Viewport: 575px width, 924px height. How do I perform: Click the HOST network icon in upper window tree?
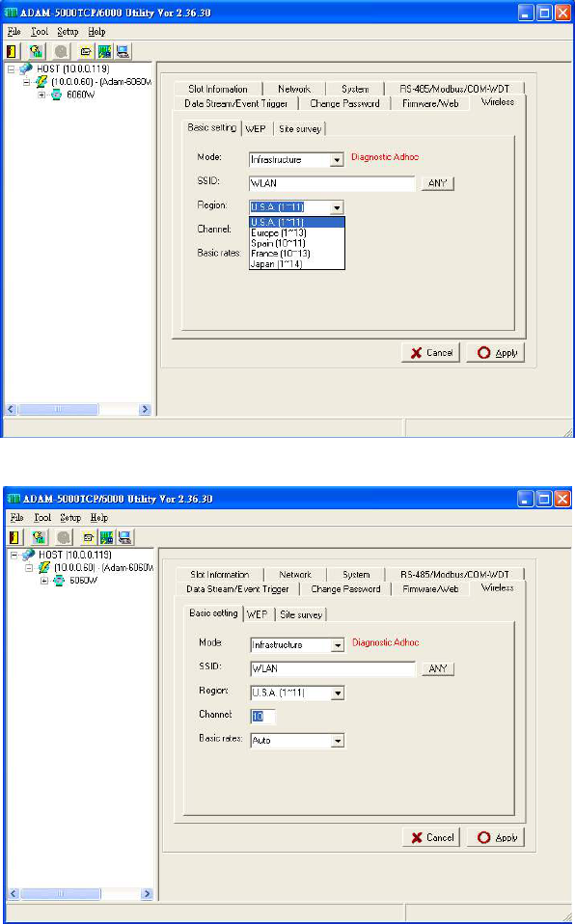point(26,68)
